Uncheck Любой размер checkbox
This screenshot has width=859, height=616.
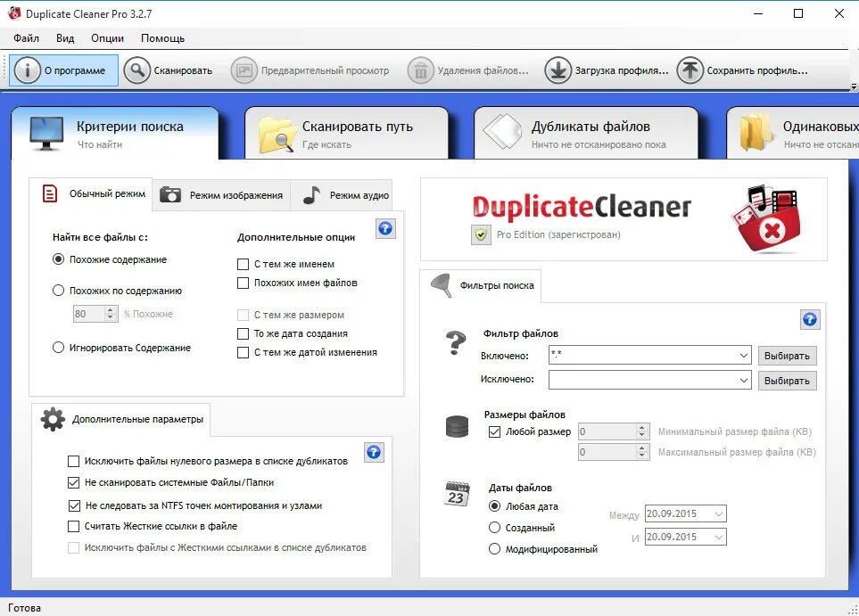click(494, 431)
